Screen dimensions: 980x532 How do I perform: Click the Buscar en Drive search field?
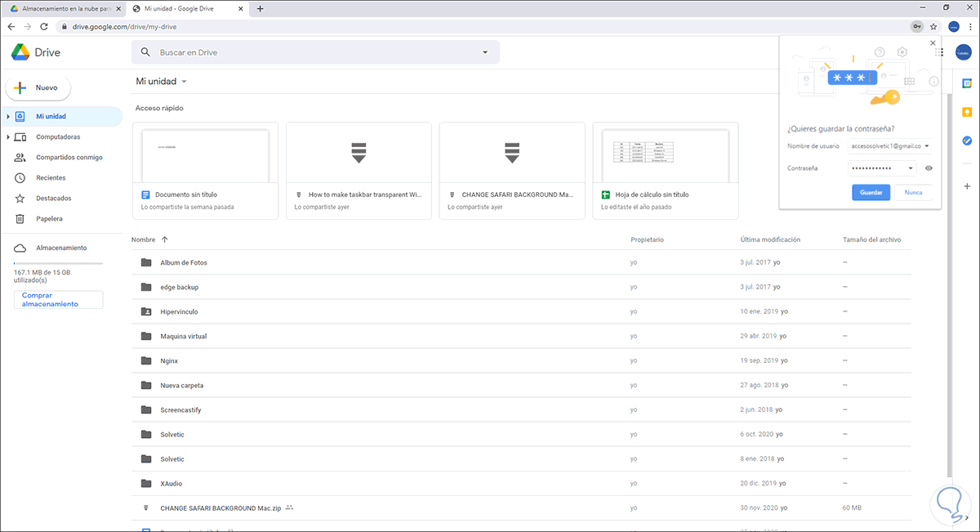(315, 52)
